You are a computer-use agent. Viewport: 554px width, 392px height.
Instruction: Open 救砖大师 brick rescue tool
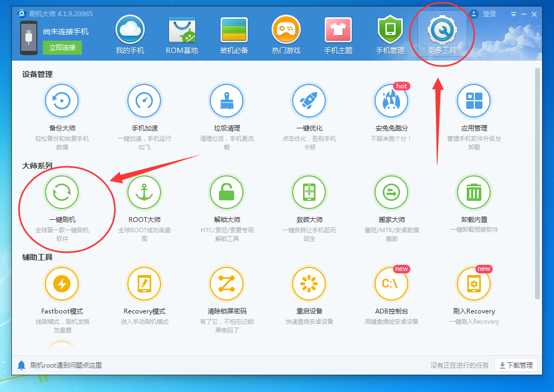click(309, 192)
